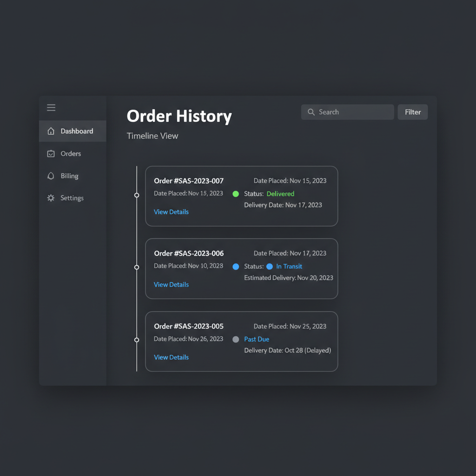Viewport: 476px width, 476px height.
Task: Focus the Search input field
Action: pos(347,112)
